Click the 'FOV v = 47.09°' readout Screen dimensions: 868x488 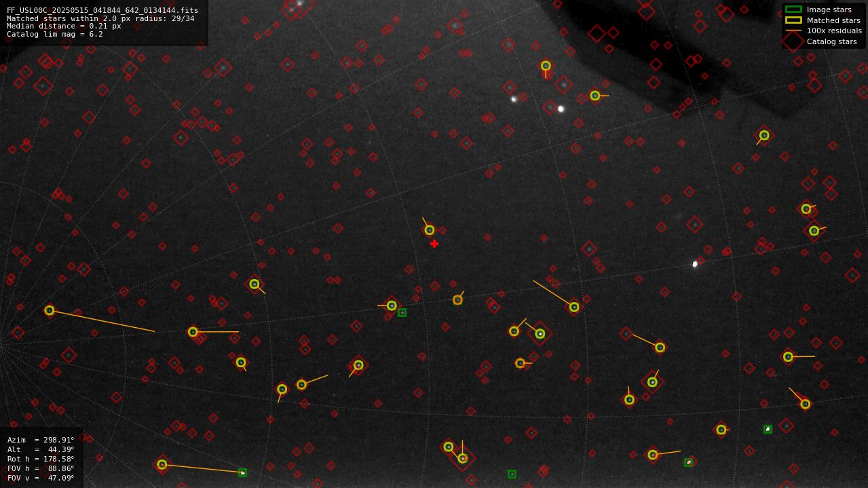41,478
